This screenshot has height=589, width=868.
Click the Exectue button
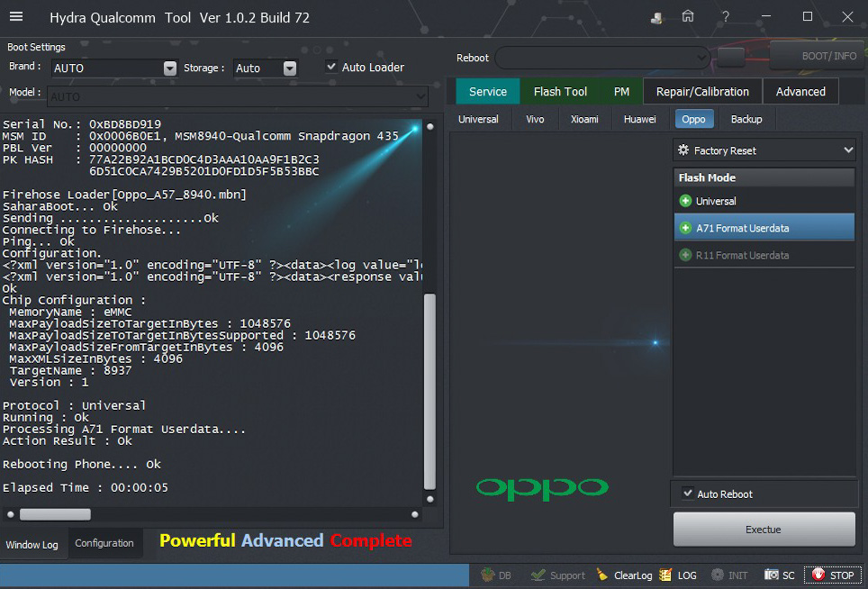(x=764, y=530)
